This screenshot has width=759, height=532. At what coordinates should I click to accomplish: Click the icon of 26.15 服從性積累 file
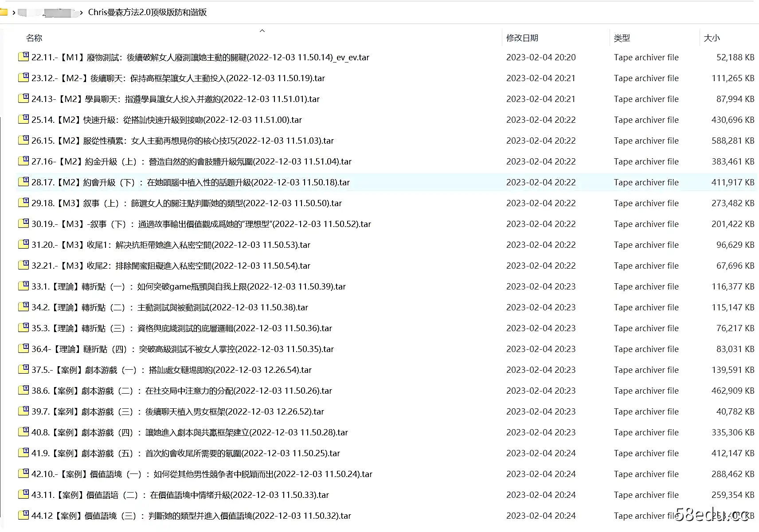23,140
